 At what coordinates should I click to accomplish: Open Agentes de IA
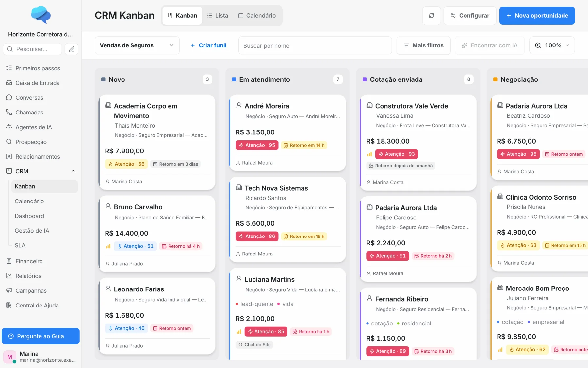tap(41, 127)
